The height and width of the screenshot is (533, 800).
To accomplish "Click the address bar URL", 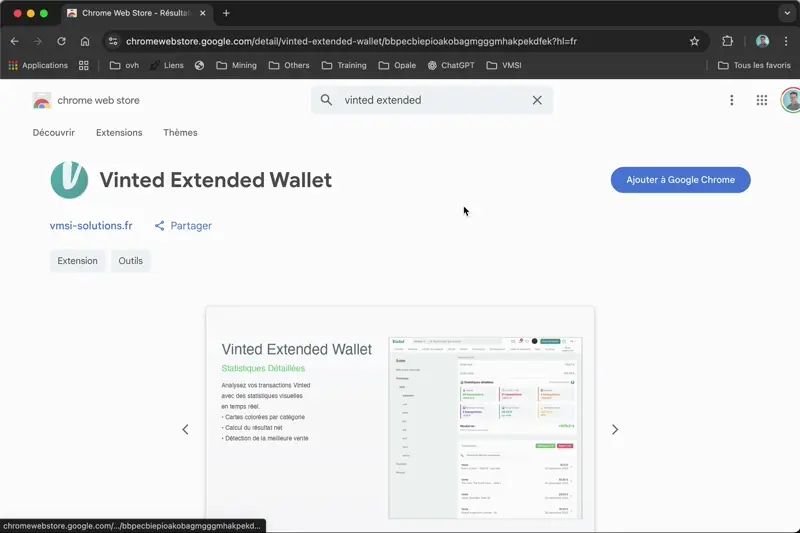I will (x=352, y=41).
